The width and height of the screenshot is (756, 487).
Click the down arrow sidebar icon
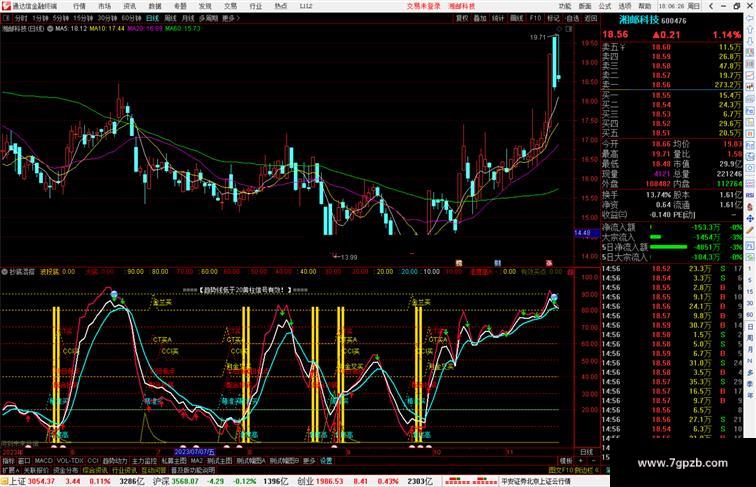(x=750, y=41)
